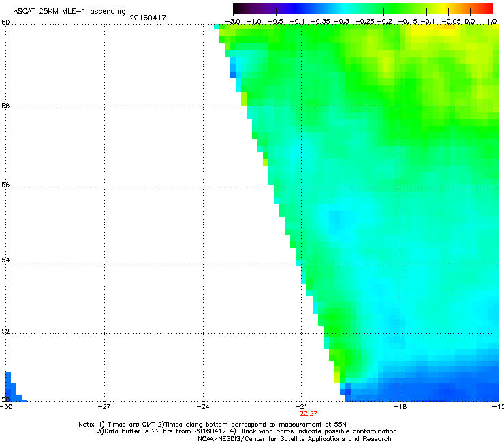Click the color bar label "-1.0"
The height and width of the screenshot is (443, 504).
(254, 22)
